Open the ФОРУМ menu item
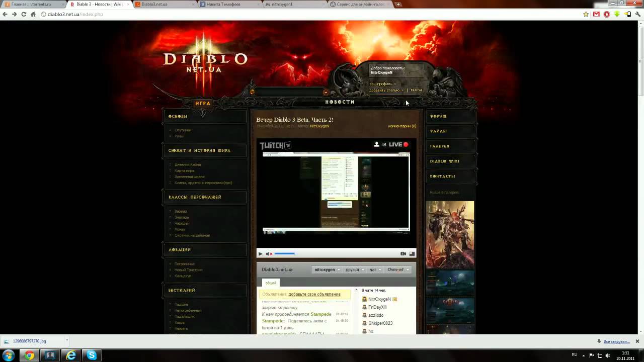644x362 pixels. 438,116
